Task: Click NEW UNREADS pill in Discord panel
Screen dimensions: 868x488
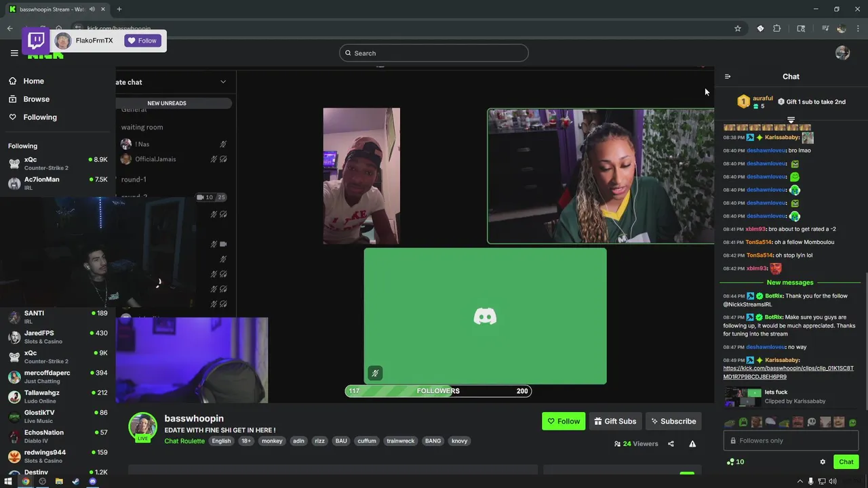Action: [x=167, y=103]
